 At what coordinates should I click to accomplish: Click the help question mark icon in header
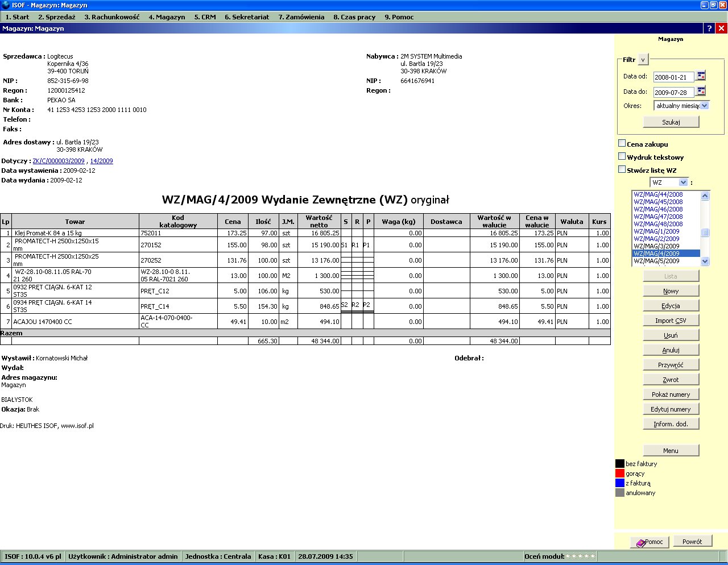click(x=709, y=28)
